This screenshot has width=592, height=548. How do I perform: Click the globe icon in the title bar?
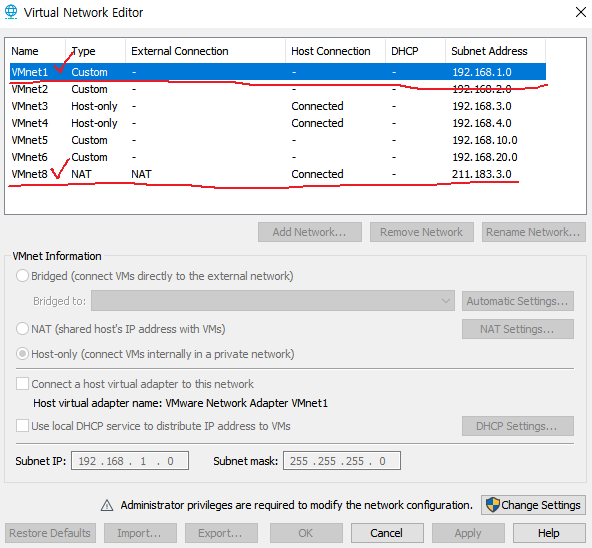tap(11, 12)
